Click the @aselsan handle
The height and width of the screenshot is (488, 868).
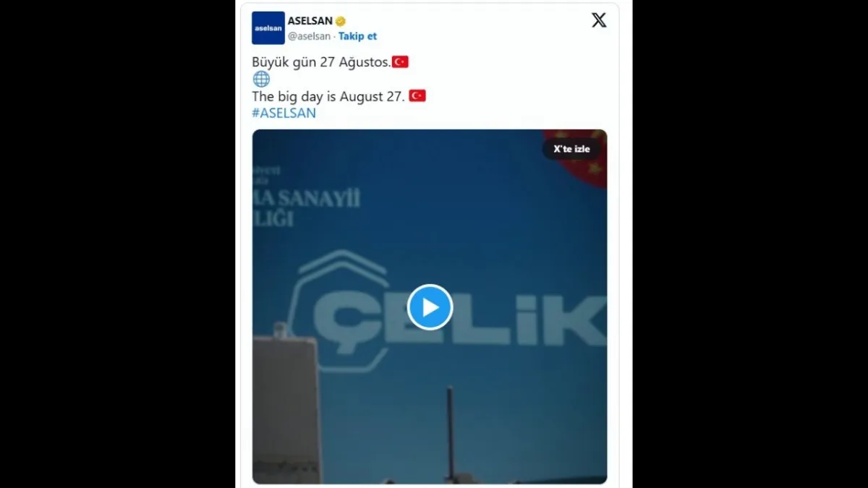(309, 36)
